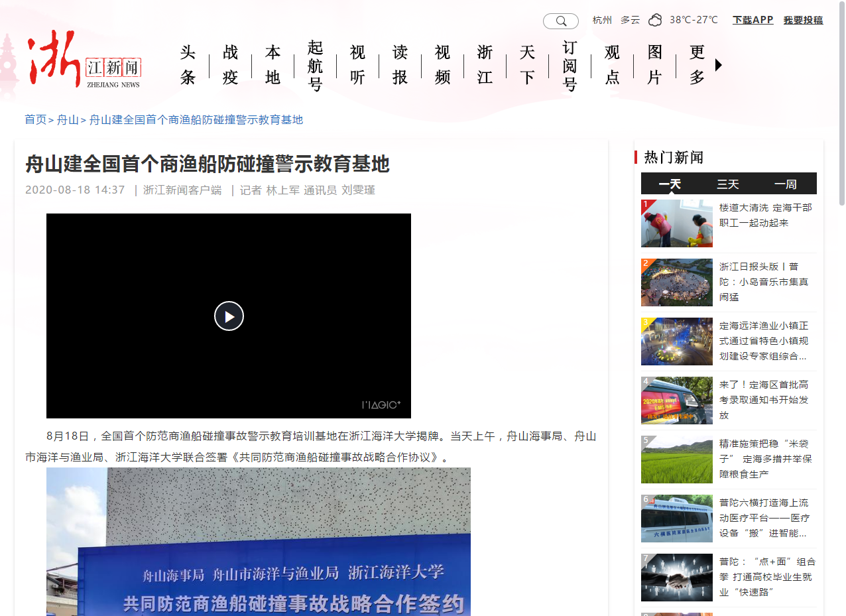846x616 pixels.
Task: Open the 起航号 navigation menu
Action: 316,65
